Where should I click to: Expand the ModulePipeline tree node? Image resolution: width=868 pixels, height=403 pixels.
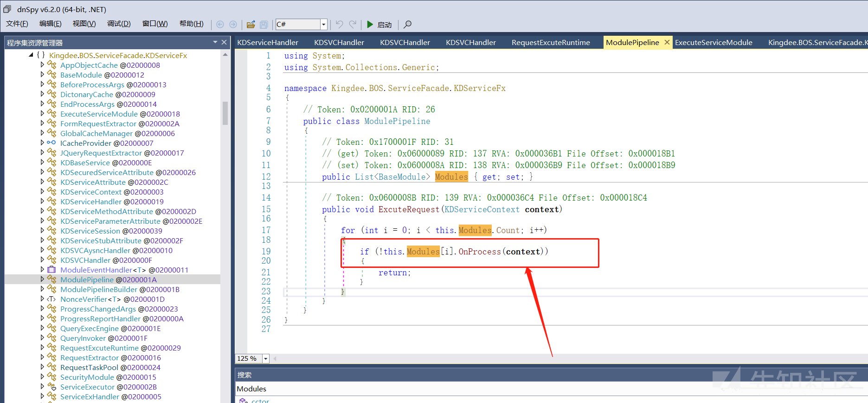point(42,279)
